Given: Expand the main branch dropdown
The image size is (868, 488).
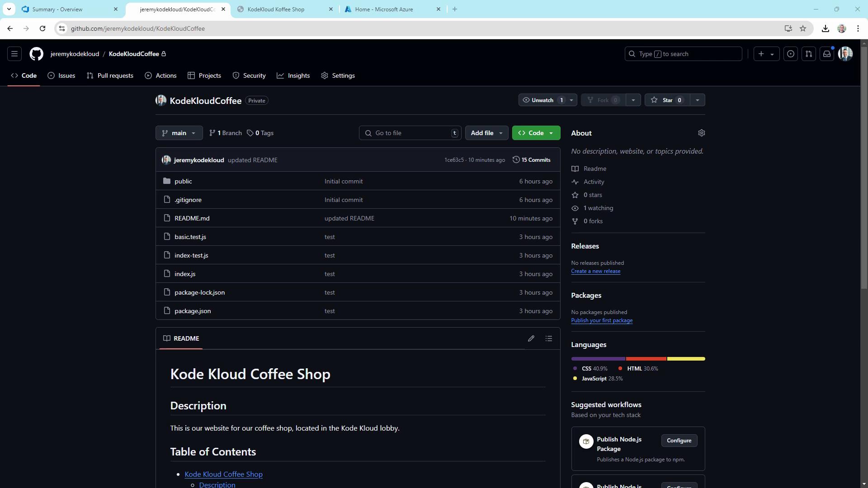Looking at the screenshot, I should tap(179, 133).
